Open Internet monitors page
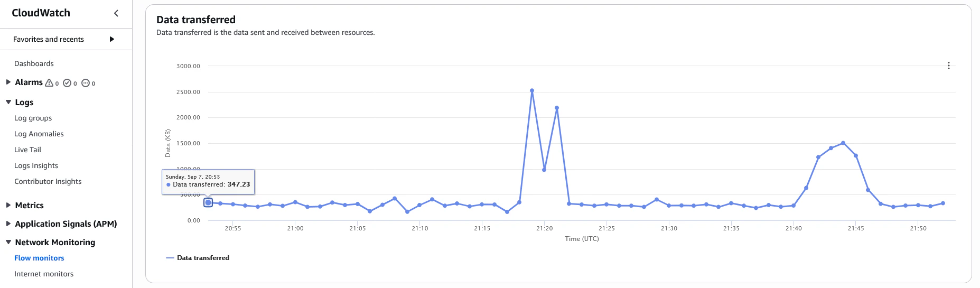Image resolution: width=980 pixels, height=288 pixels. tap(44, 274)
